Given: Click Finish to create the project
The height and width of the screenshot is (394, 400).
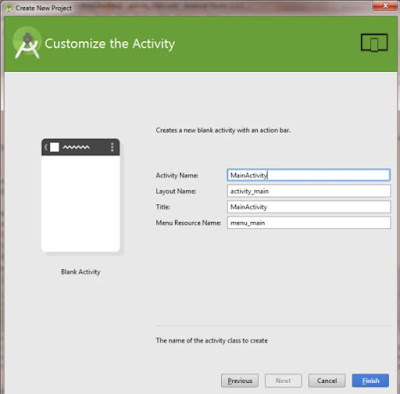Looking at the screenshot, I should 370,381.
